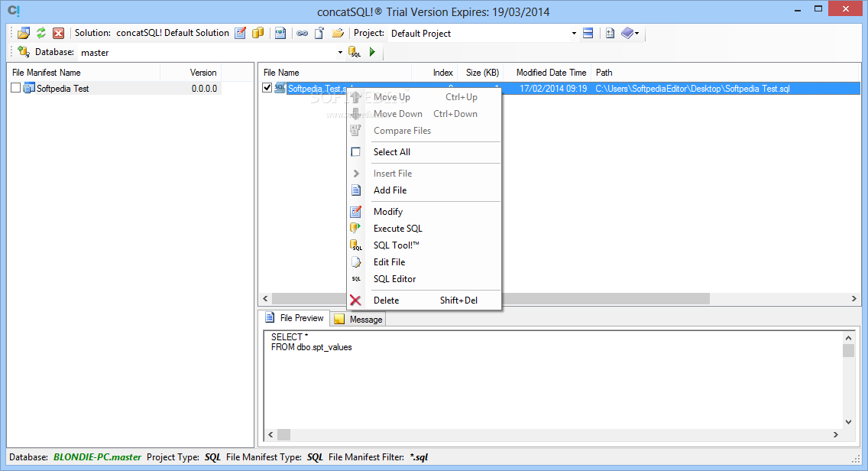Click preview pane horizontal scrollbar right arrow
The width and height of the screenshot is (868, 471).
(836, 435)
